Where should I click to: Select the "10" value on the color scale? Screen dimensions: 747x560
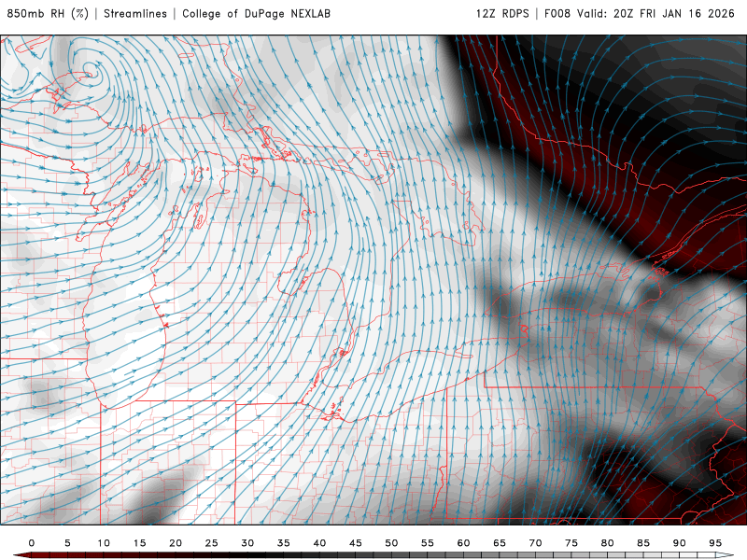(104, 543)
